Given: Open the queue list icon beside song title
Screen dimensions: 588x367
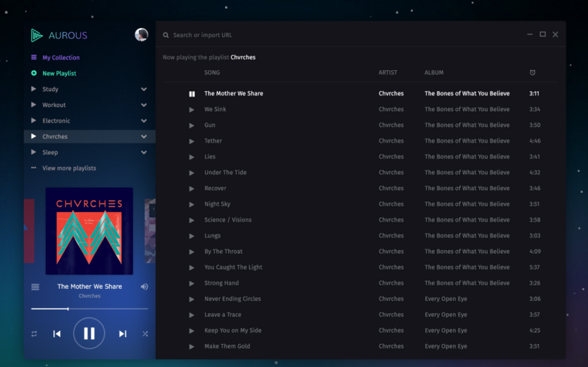Looking at the screenshot, I should 35,287.
